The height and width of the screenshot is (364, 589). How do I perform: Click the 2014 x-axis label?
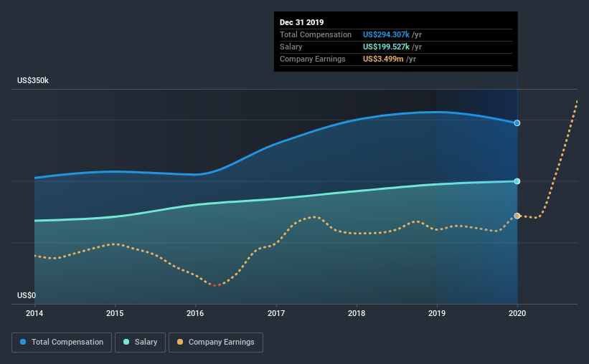pyautogui.click(x=34, y=313)
